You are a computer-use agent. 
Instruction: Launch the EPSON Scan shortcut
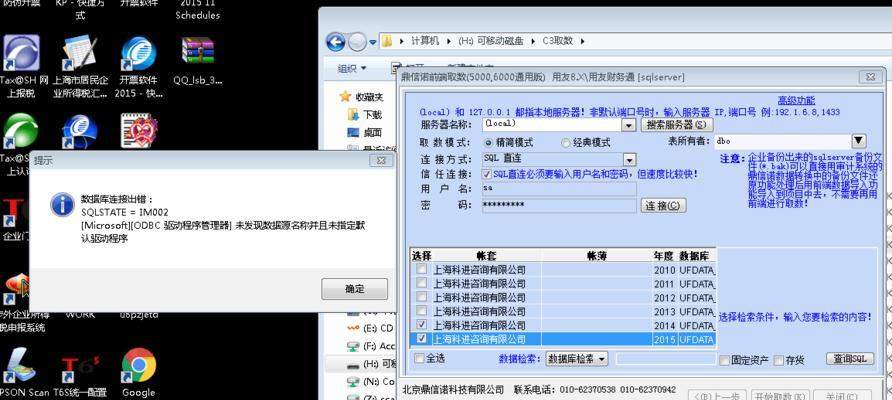[19, 367]
